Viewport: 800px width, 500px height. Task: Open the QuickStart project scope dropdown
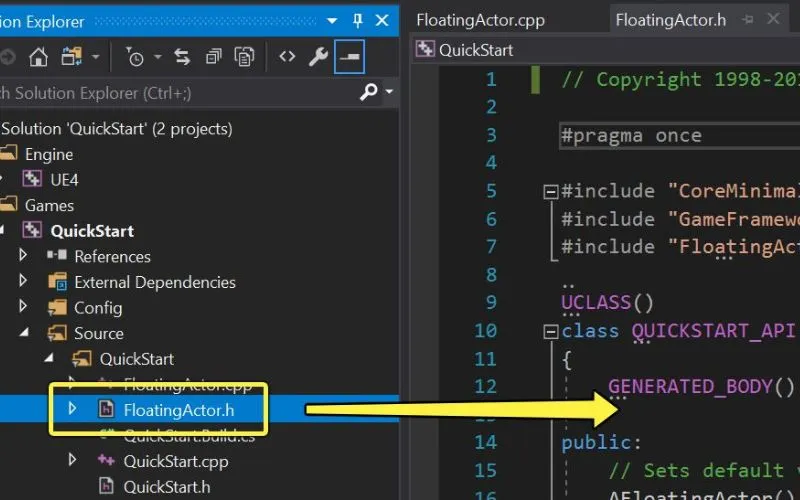607,50
